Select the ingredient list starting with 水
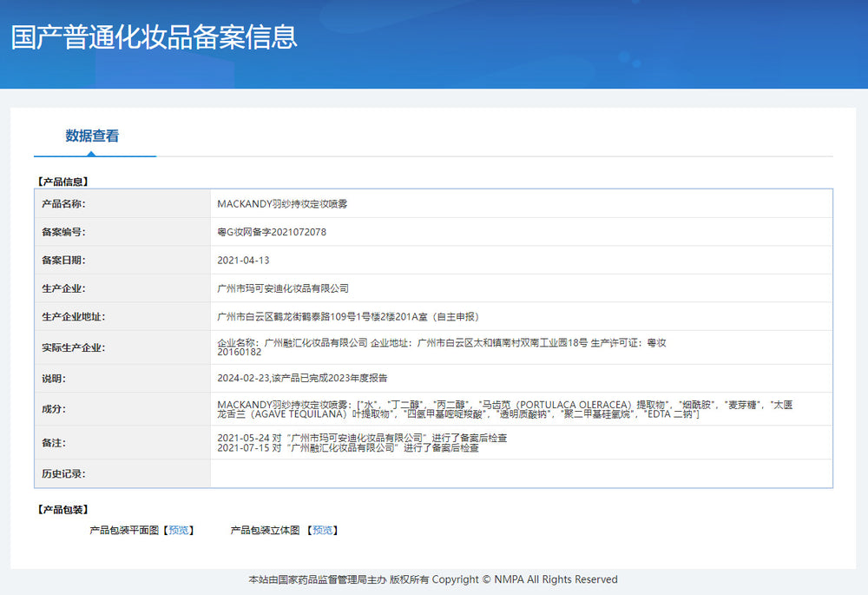868x595 pixels. coord(505,409)
